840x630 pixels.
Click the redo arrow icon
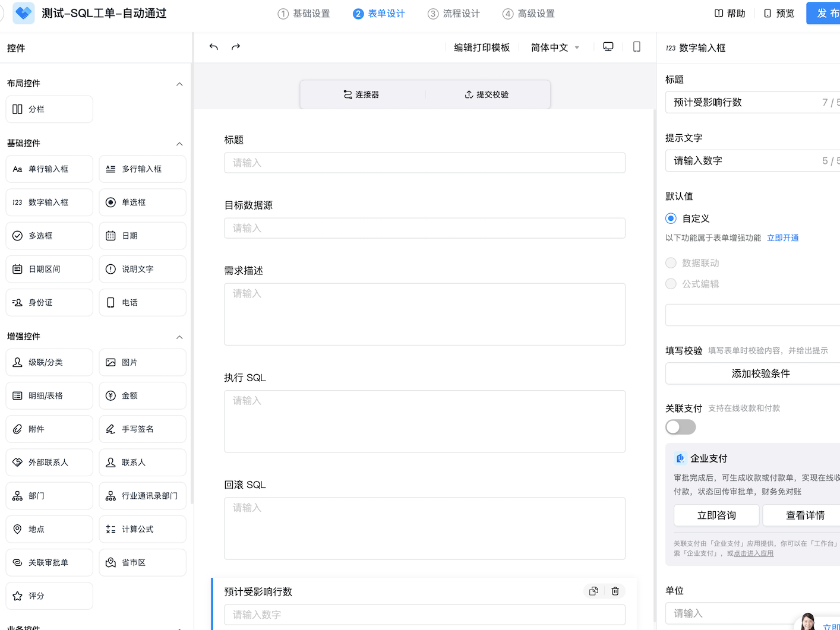coord(236,47)
